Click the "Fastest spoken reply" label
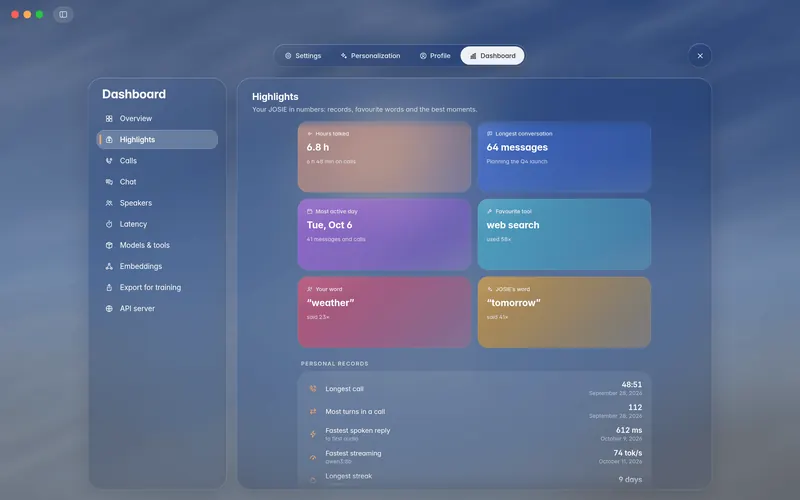The image size is (800, 500). click(358, 430)
